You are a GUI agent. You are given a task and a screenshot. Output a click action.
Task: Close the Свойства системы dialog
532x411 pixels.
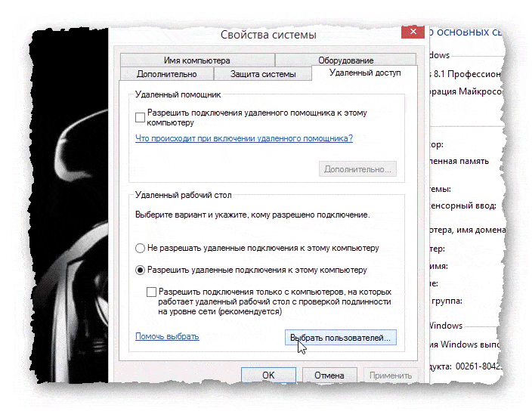413,32
